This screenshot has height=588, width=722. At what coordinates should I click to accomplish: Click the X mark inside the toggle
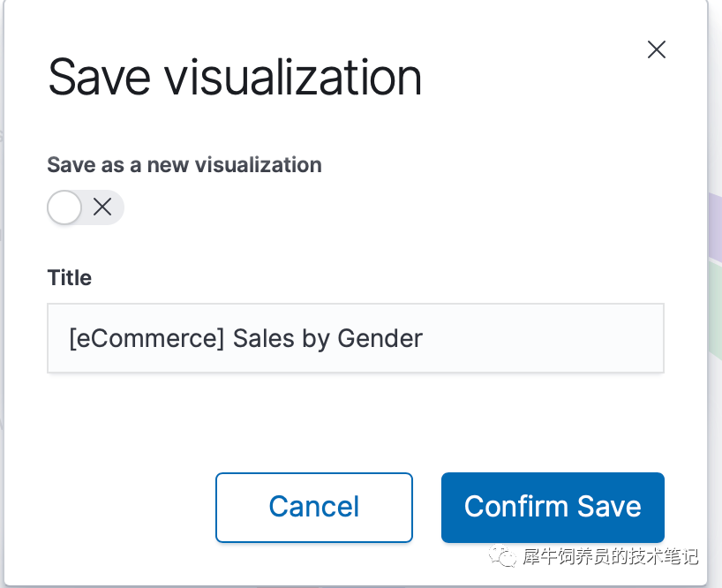click(x=102, y=207)
